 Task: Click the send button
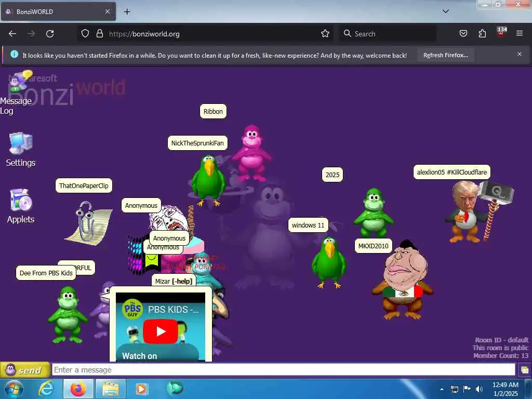pos(25,370)
